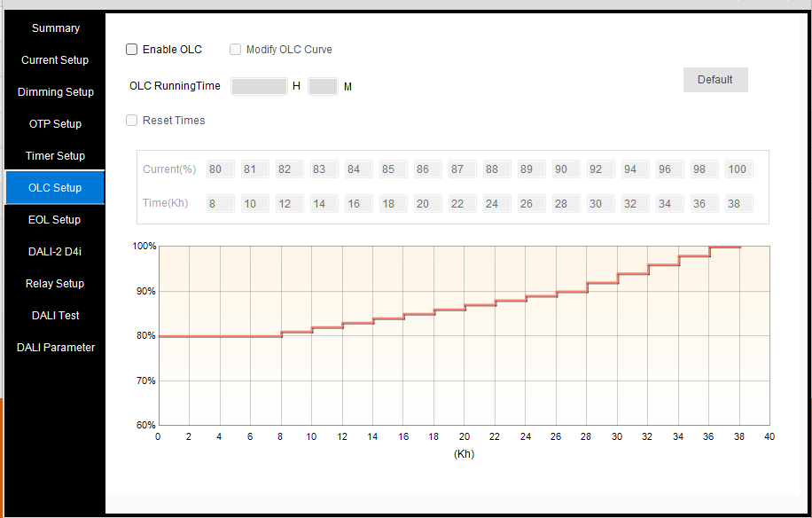This screenshot has width=812, height=518.
Task: Switch to DALI-2 D4i tab
Action: (55, 252)
